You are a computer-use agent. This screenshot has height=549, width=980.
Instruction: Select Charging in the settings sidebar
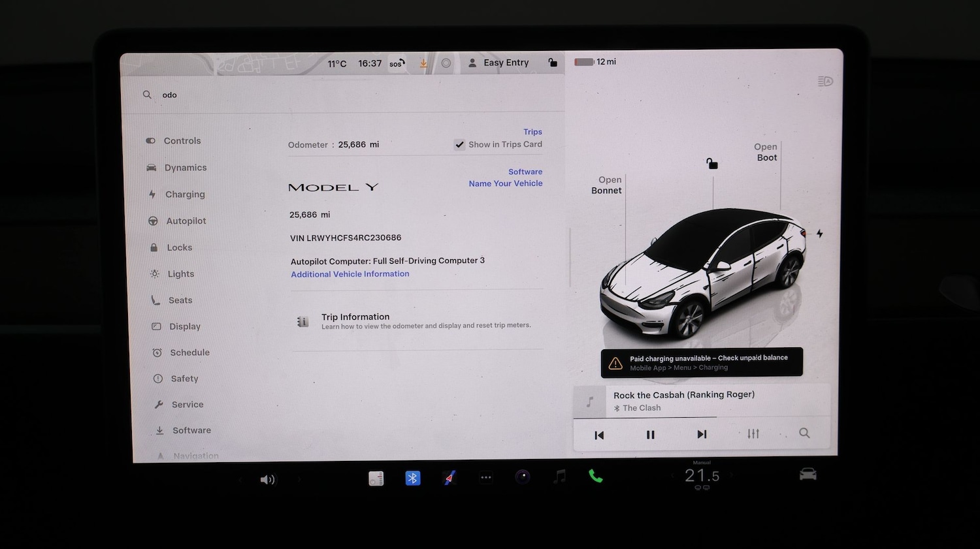(x=185, y=194)
